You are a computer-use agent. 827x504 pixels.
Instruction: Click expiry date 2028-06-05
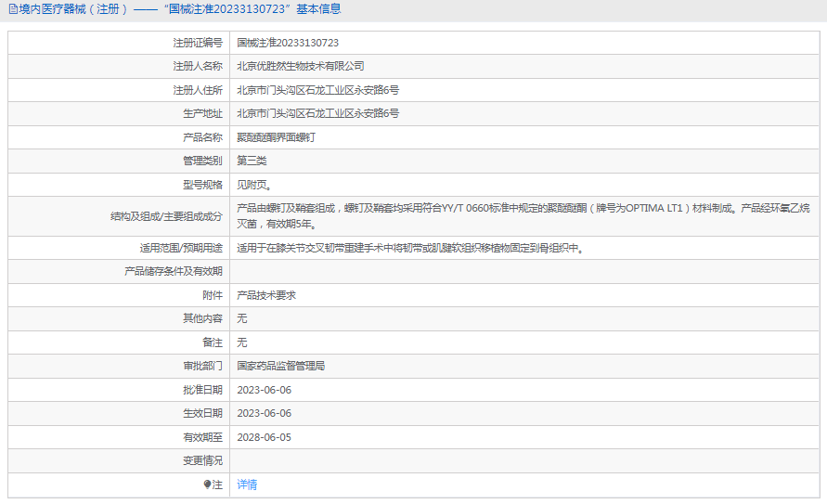coord(265,437)
